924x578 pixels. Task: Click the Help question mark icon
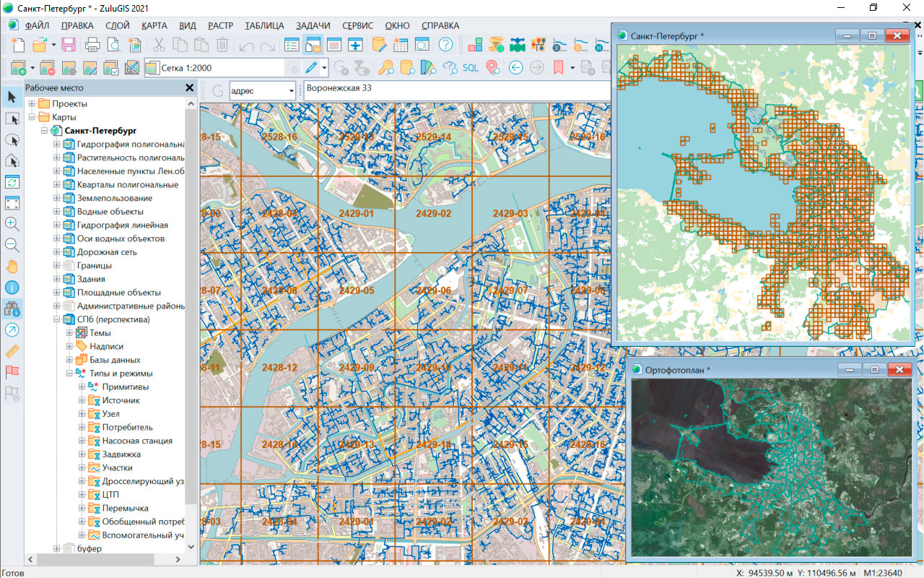coord(445,45)
